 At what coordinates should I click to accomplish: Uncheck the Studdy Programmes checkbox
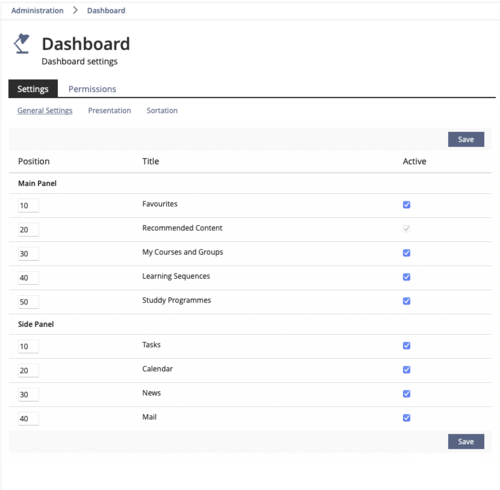click(406, 301)
